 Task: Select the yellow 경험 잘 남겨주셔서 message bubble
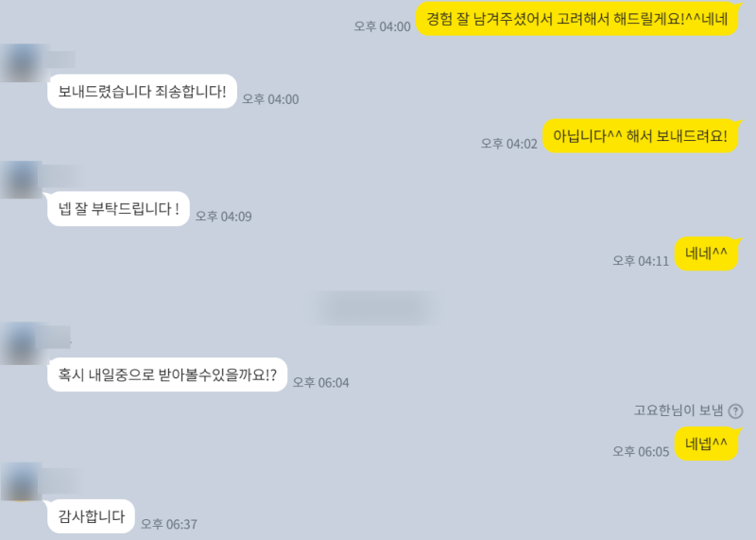tap(577, 19)
